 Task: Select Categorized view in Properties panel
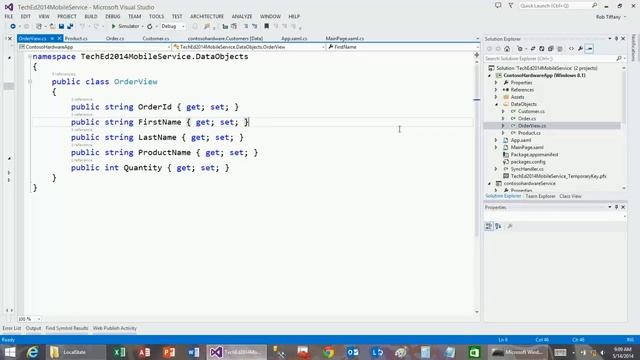tap(489, 226)
